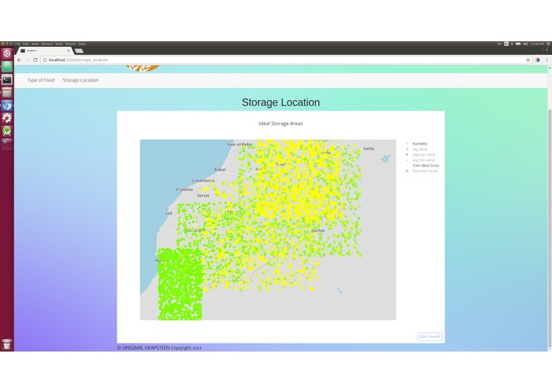The width and height of the screenshot is (552, 392).
Task: Click Safi label on the map
Action: (168, 213)
